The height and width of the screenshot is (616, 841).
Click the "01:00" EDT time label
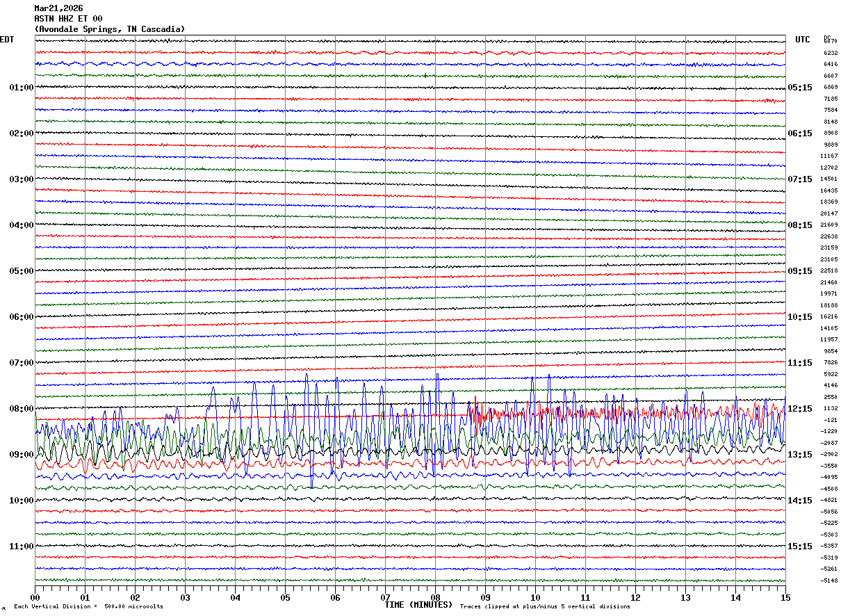coord(22,88)
